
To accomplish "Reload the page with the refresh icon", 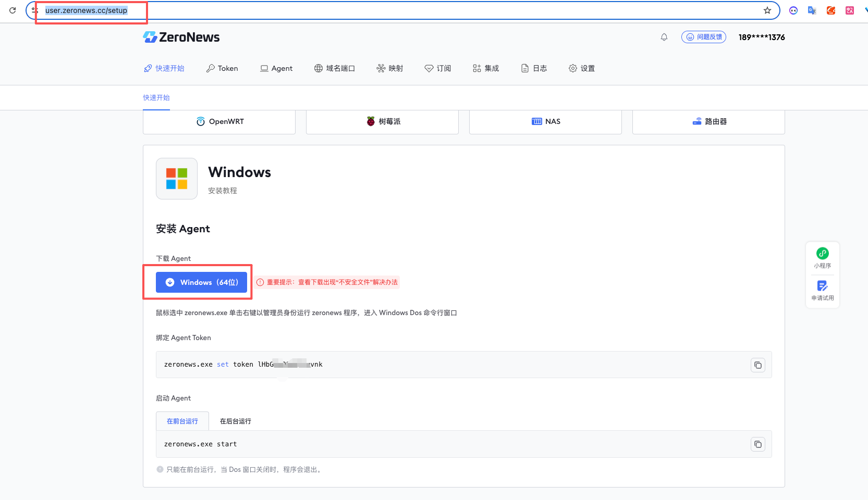I will pos(13,10).
